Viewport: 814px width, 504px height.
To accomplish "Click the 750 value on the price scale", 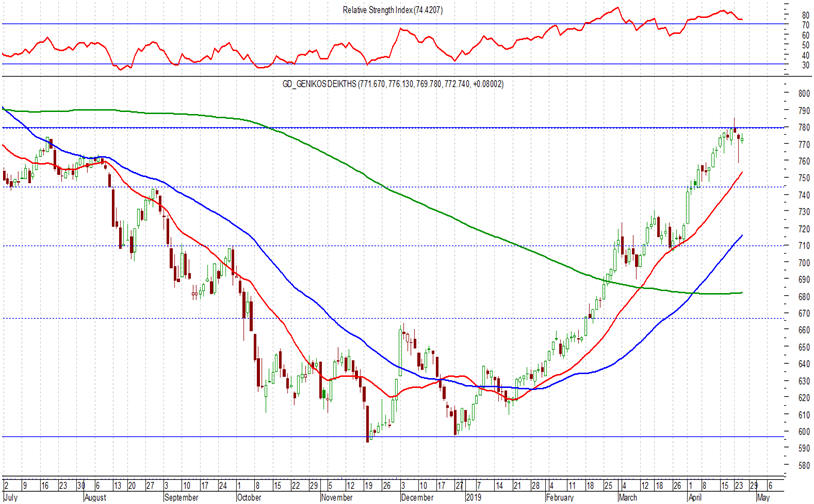I will [805, 178].
